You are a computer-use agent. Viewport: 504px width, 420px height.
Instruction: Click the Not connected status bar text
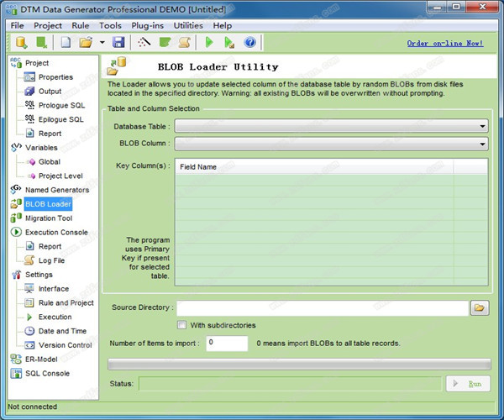(x=32, y=407)
